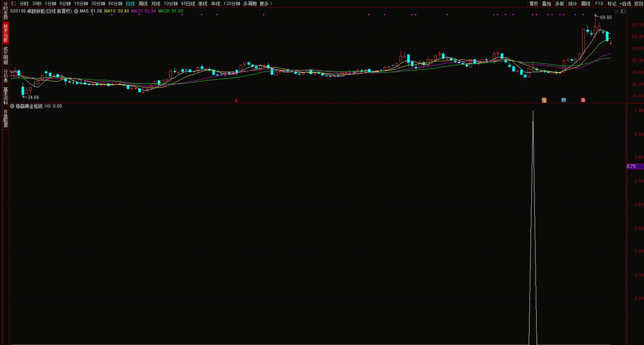Switch to the 周线 weekly period tab
This screenshot has height=345, width=644.
[x=143, y=4]
